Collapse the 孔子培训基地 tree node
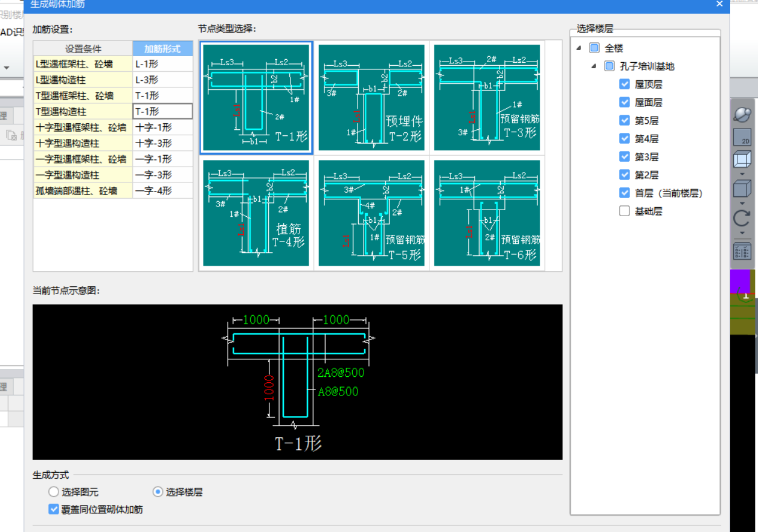This screenshot has width=758, height=532. 594,66
